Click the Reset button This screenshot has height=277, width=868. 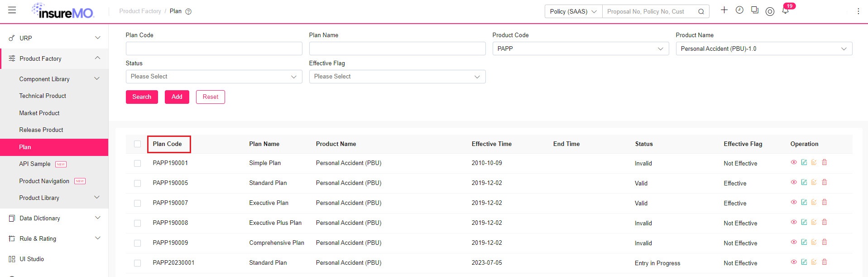[x=211, y=97]
